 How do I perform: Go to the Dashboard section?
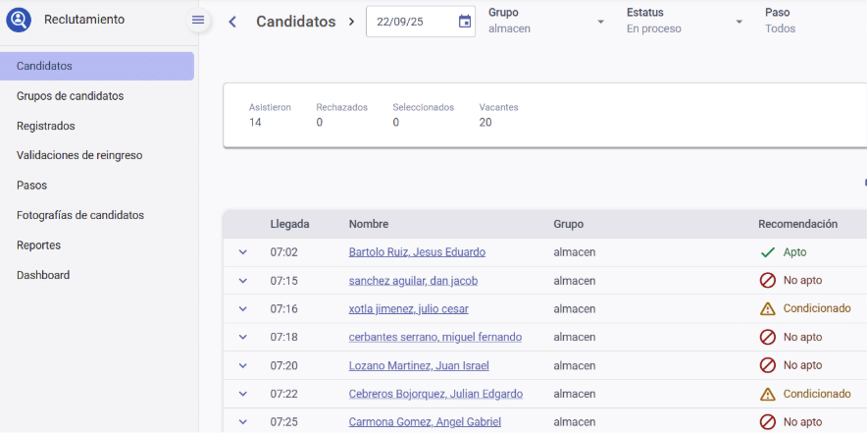(x=43, y=275)
